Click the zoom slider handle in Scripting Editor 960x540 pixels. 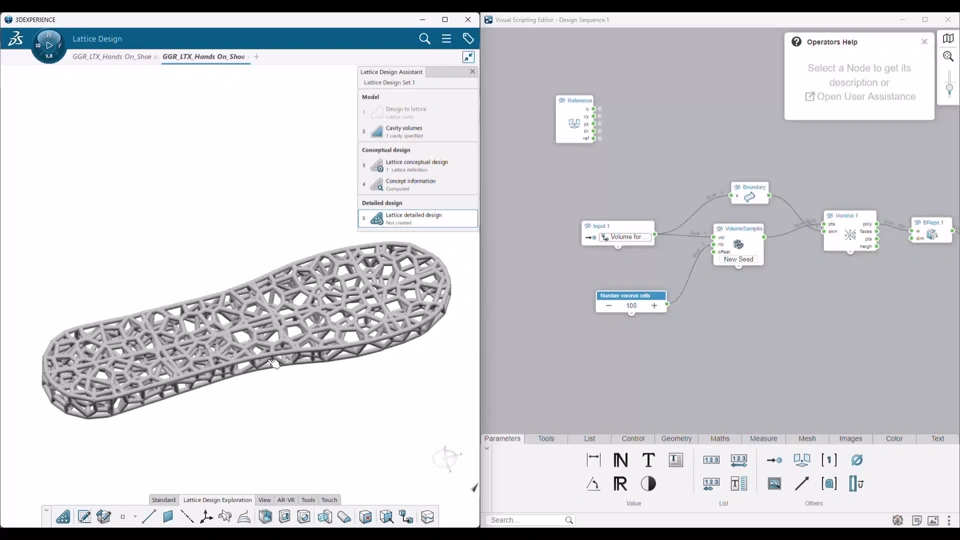949,89
